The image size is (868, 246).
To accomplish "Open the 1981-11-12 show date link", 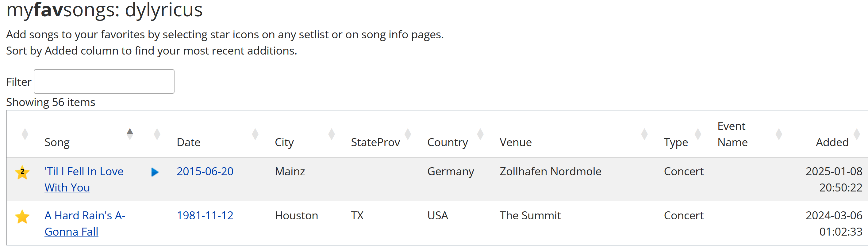I will pos(205,216).
